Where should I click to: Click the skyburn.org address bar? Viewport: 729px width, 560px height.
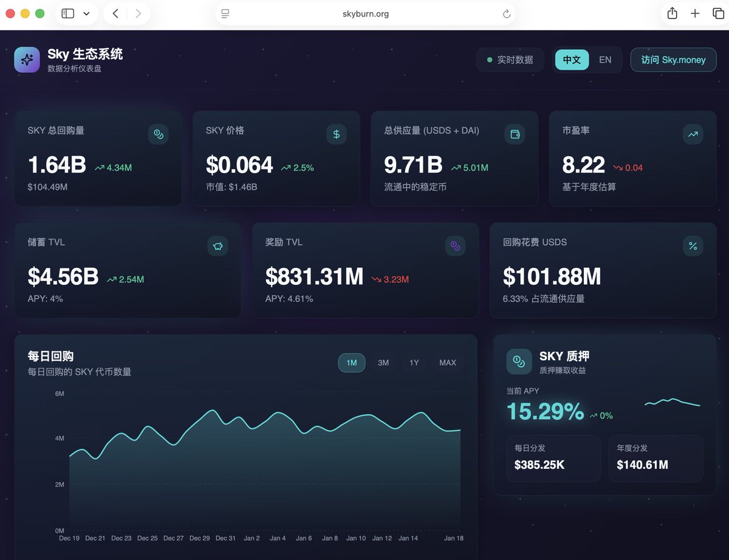click(366, 13)
